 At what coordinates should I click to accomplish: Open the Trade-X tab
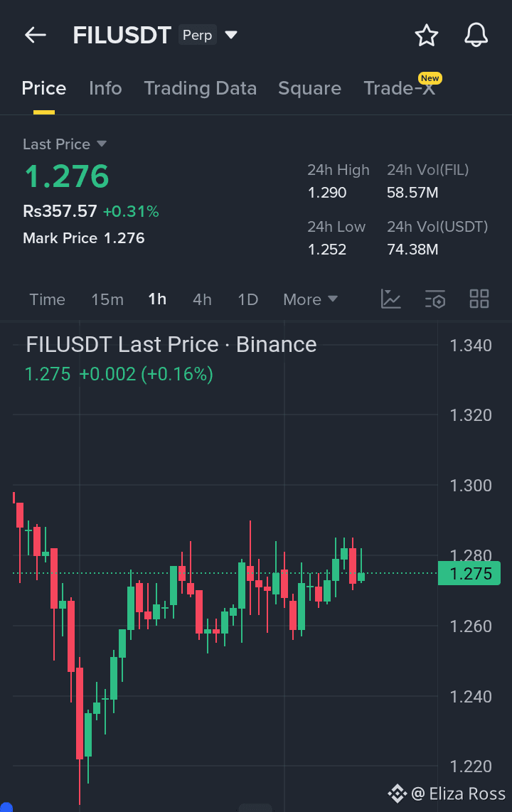[x=399, y=88]
